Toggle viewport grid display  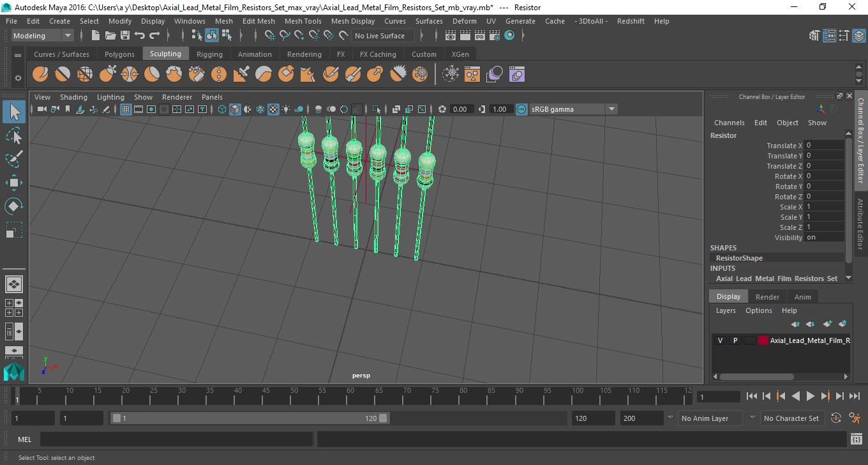click(126, 109)
